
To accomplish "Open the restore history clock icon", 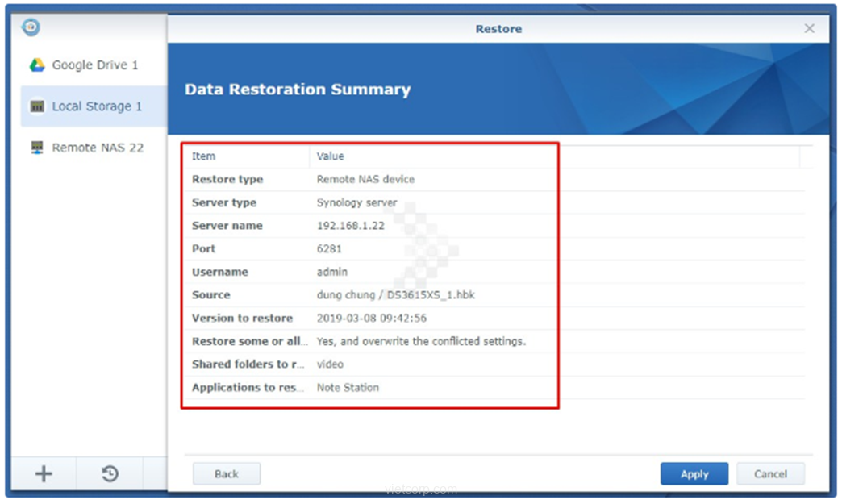I will [x=110, y=474].
